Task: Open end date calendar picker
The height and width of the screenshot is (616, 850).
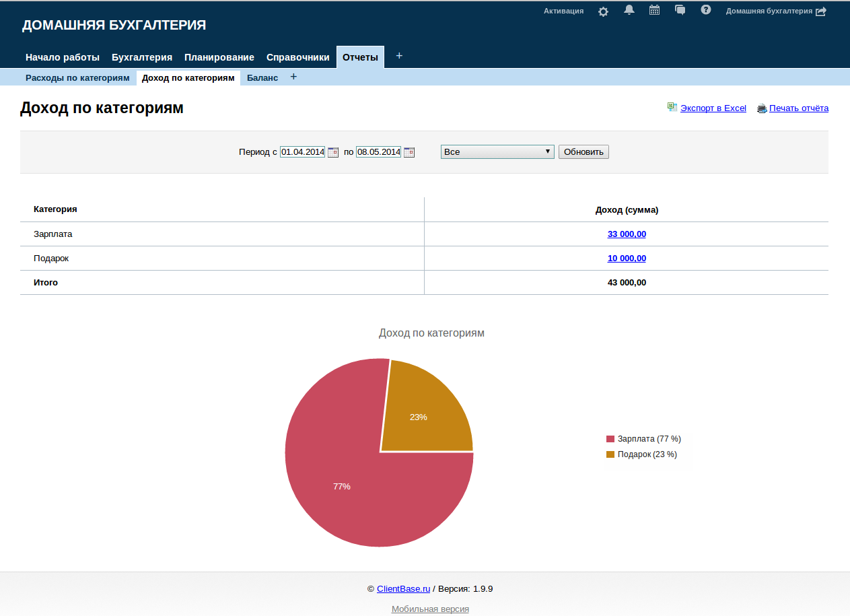Action: click(x=409, y=152)
